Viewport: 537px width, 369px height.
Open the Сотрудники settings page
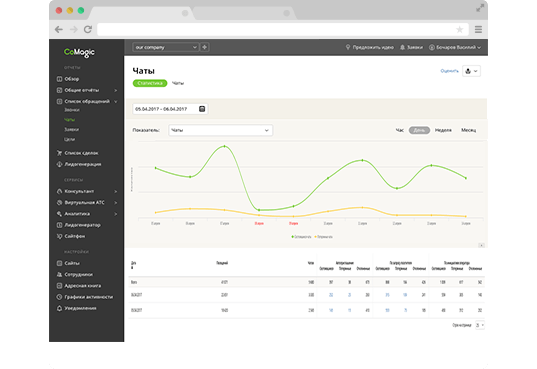tap(78, 274)
